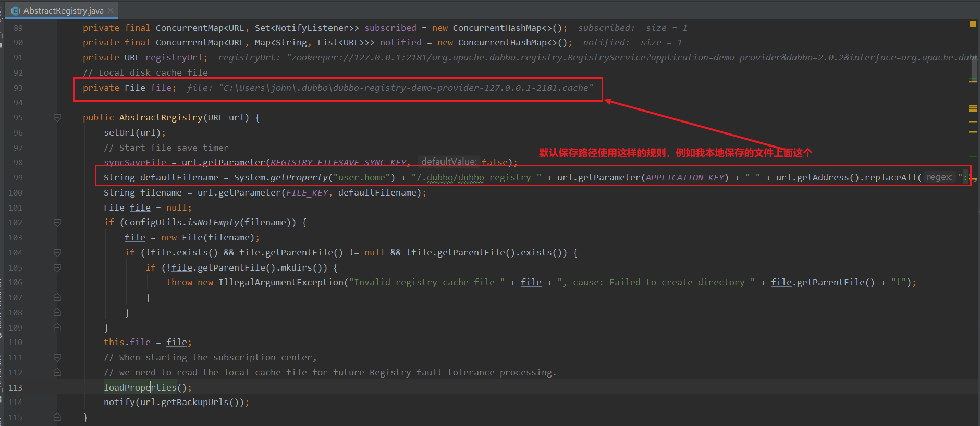The height and width of the screenshot is (426, 980).
Task: Fold the mkdirs if-block at line 105
Action: pyautogui.click(x=57, y=268)
